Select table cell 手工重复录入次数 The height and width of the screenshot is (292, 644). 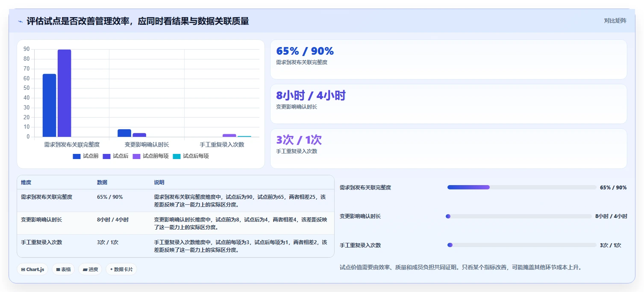click(41, 242)
